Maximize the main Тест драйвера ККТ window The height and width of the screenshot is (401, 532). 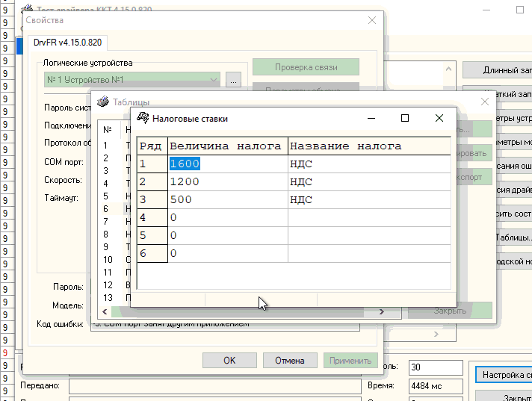(x=520, y=10)
